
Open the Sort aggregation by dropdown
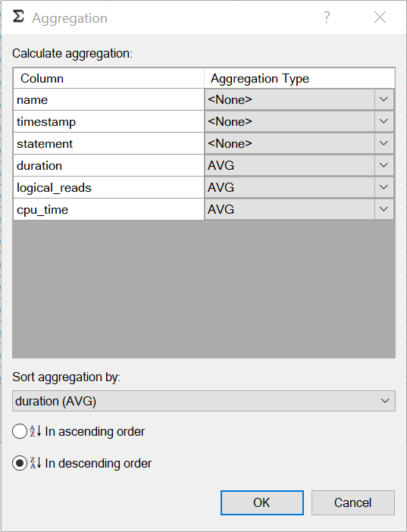pyautogui.click(x=204, y=401)
